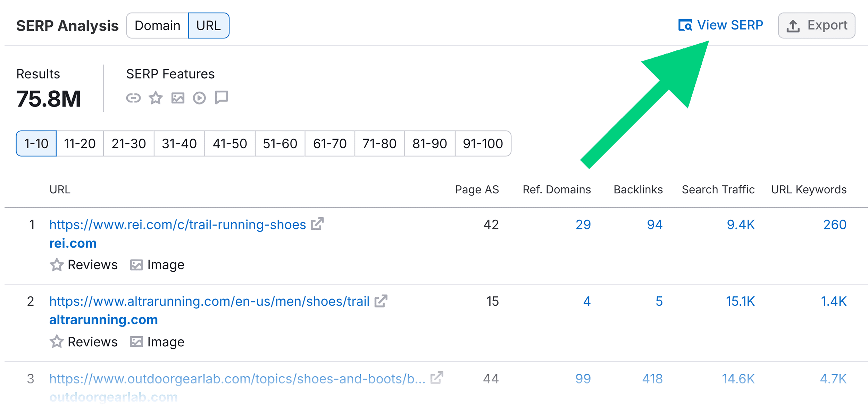Click outdoorgearlab backlinks value 418
Viewport: 868px width, 405px height.
[652, 379]
